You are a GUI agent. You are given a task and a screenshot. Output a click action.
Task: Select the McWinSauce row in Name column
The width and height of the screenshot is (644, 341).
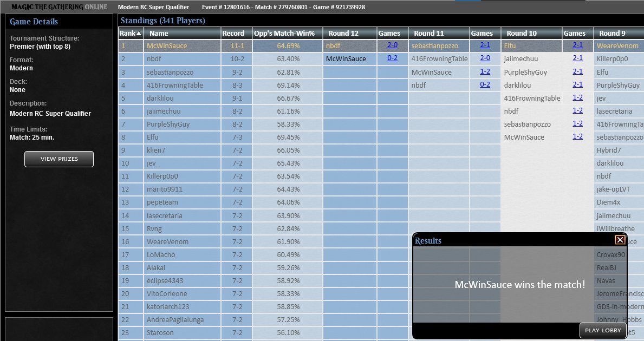pyautogui.click(x=167, y=46)
